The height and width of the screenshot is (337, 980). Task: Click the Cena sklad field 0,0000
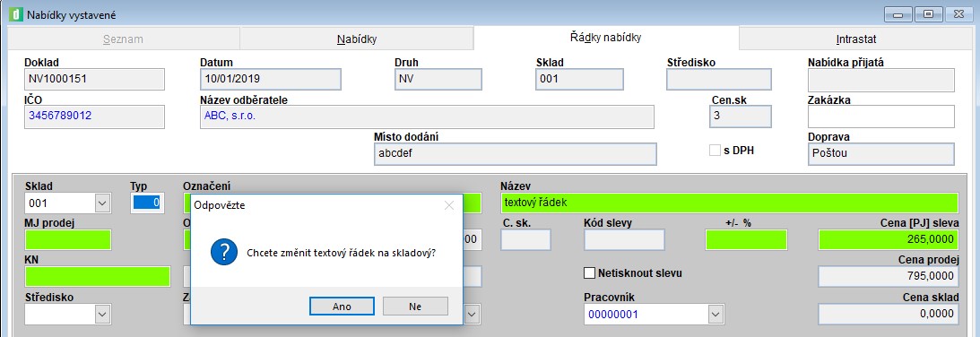click(x=889, y=315)
